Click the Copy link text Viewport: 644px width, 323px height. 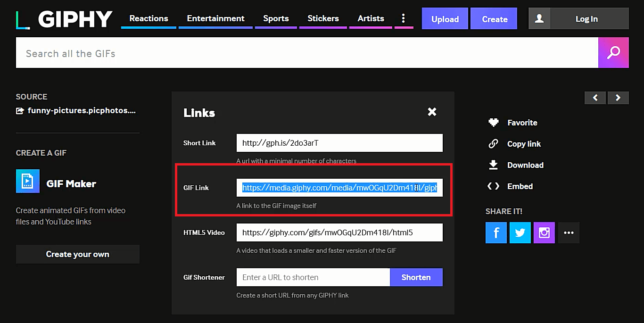point(524,144)
